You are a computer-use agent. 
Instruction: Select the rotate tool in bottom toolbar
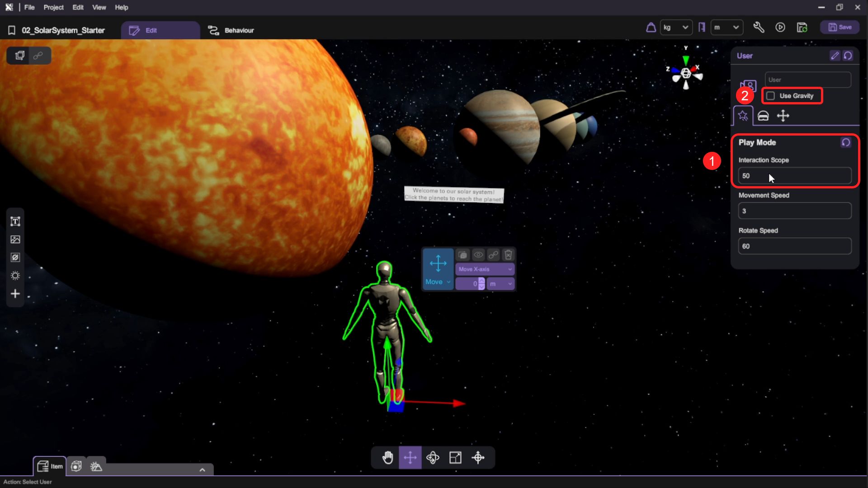click(433, 458)
